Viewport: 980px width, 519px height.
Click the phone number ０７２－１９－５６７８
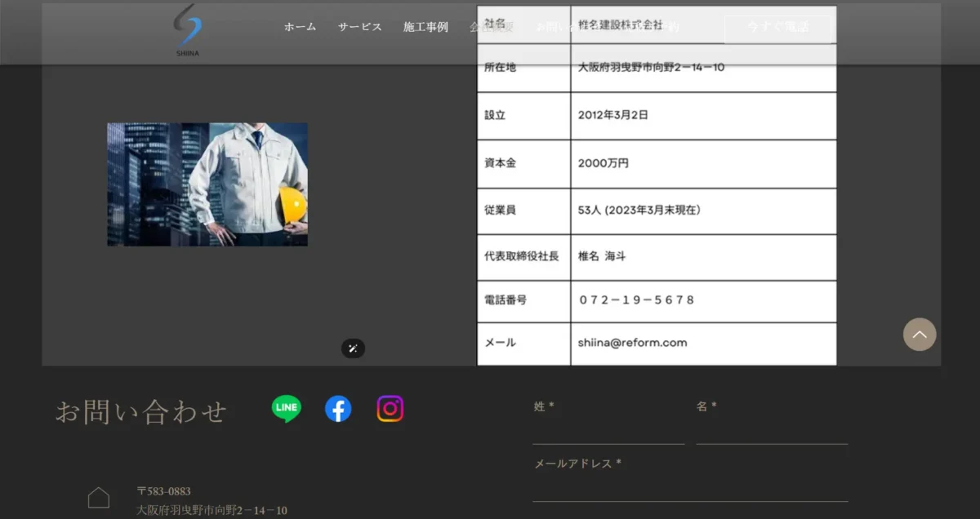click(636, 299)
